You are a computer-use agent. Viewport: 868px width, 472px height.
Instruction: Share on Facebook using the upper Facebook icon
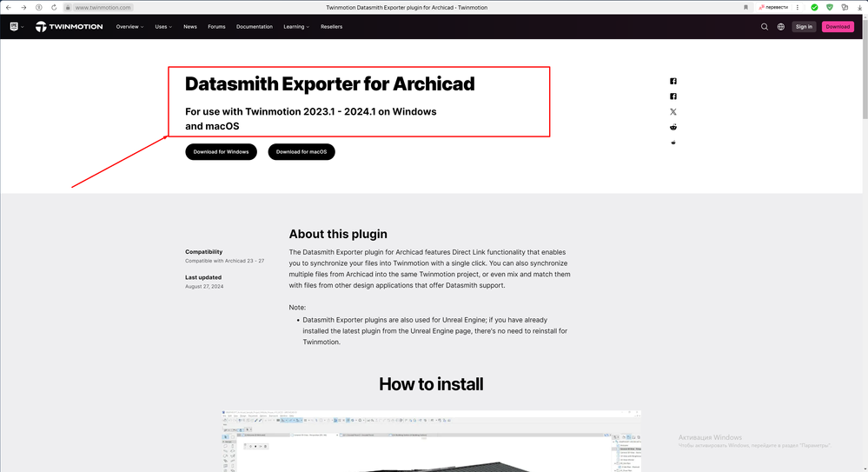[673, 81]
